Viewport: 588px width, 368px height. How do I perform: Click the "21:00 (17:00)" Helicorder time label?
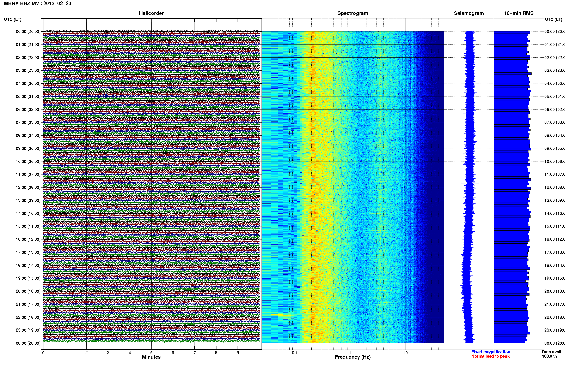28,304
